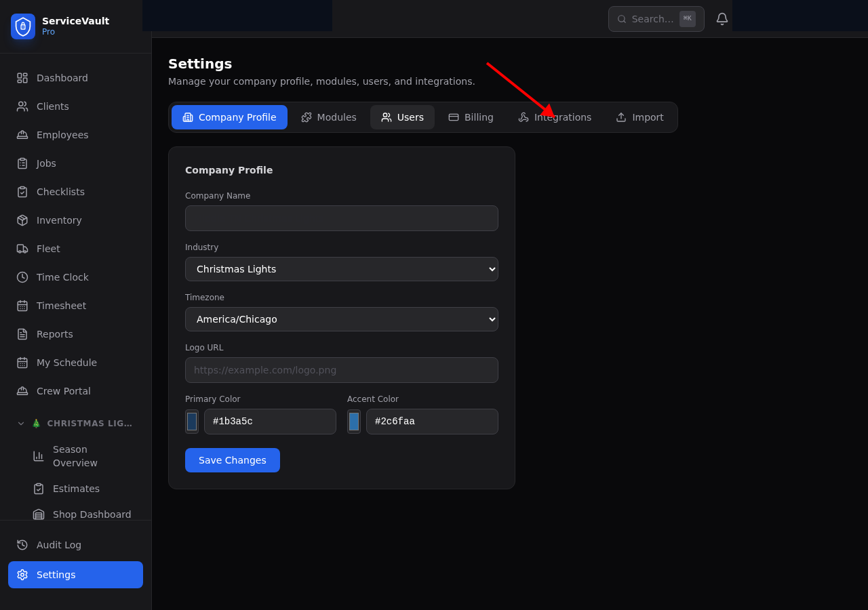The image size is (868, 610).
Task: Collapse the CHRISTMAS LIG... group chevron
Action: pyautogui.click(x=20, y=423)
